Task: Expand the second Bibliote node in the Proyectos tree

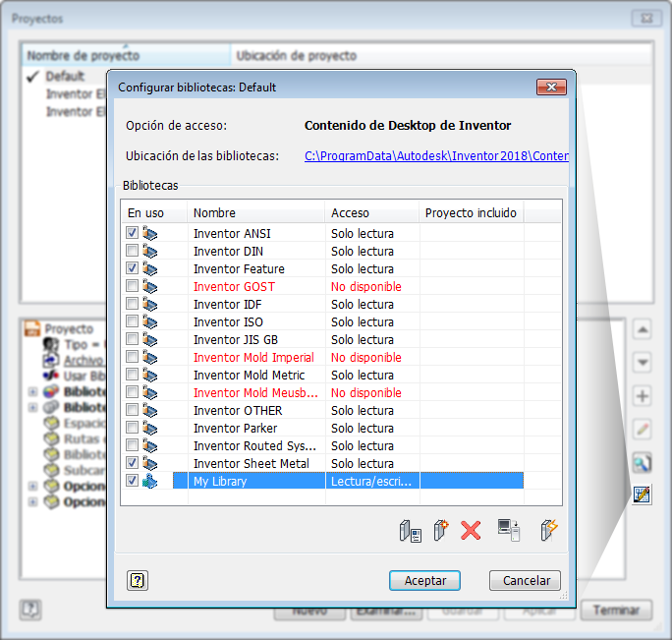Action: tap(32, 407)
